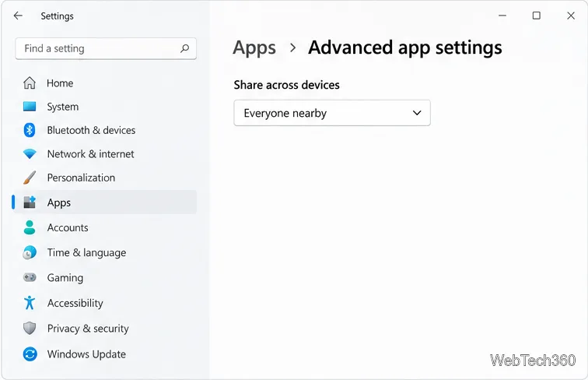Click the back arrow icon
The height and width of the screenshot is (380, 588).
point(18,16)
